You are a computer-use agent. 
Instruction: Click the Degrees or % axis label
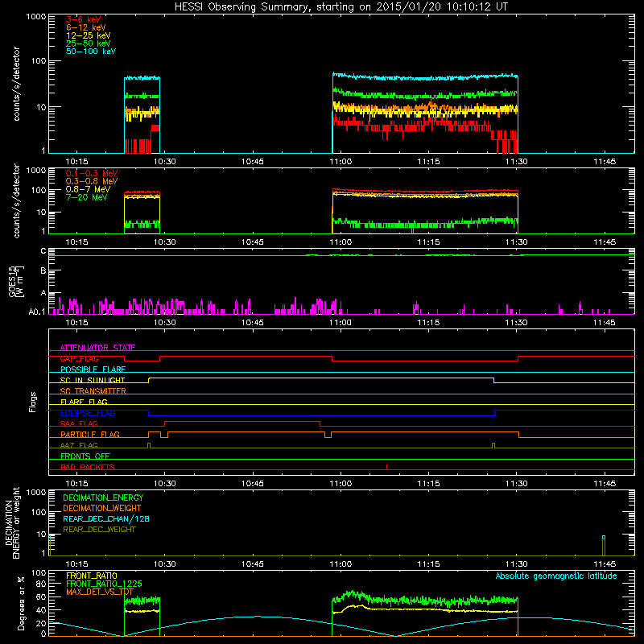[21, 603]
